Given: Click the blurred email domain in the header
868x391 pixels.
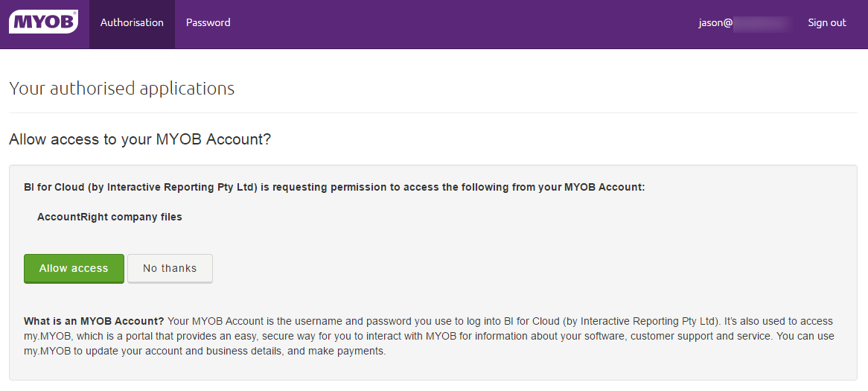Looking at the screenshot, I should click(x=763, y=23).
